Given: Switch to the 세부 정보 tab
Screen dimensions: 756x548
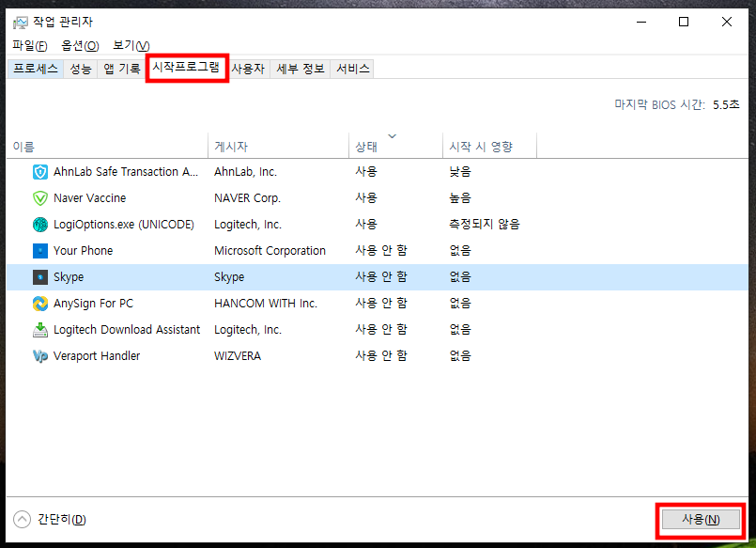Looking at the screenshot, I should pyautogui.click(x=301, y=69).
